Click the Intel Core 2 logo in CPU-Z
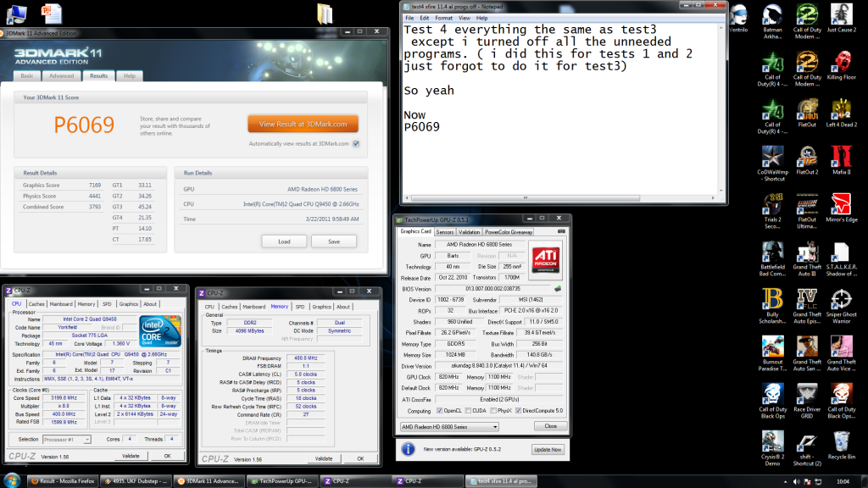The height and width of the screenshot is (488, 868). (160, 331)
